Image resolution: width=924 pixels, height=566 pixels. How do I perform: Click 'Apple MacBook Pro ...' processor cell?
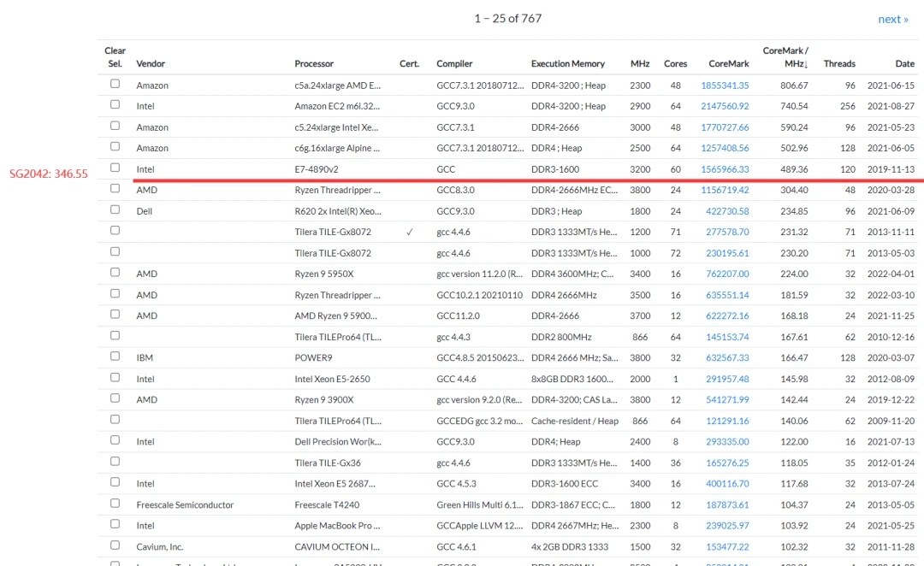coord(337,525)
